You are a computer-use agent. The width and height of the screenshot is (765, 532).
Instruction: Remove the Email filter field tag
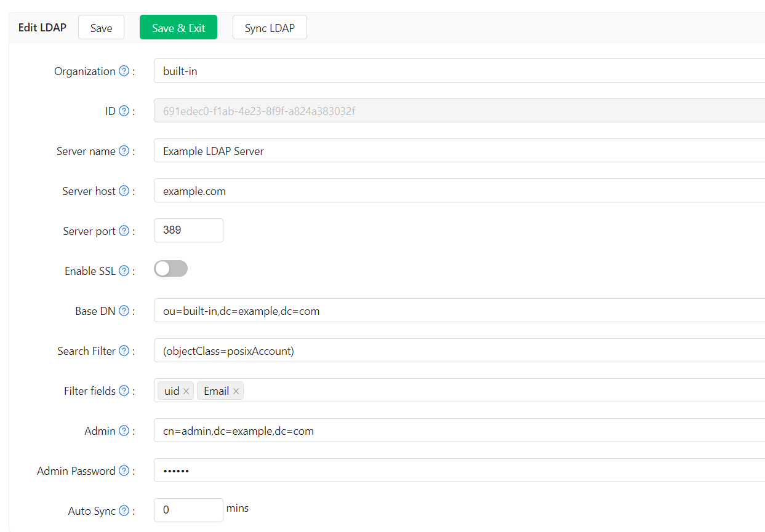point(236,391)
